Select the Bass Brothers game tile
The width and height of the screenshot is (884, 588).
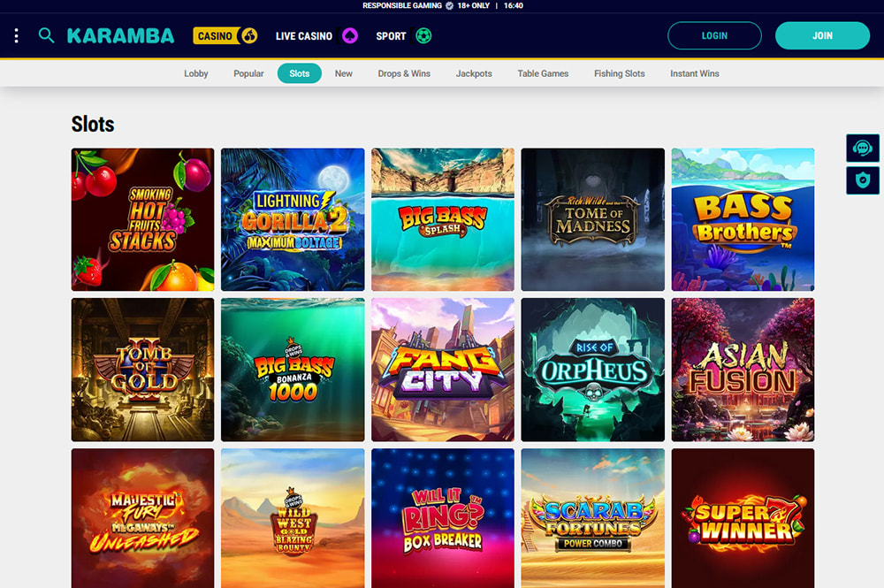coord(743,219)
